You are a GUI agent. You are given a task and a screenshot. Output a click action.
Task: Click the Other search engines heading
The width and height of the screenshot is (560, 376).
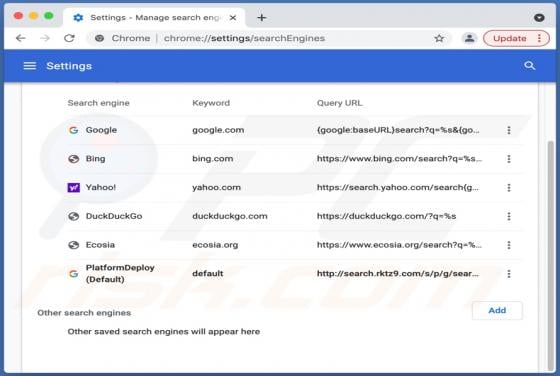pyautogui.click(x=84, y=313)
